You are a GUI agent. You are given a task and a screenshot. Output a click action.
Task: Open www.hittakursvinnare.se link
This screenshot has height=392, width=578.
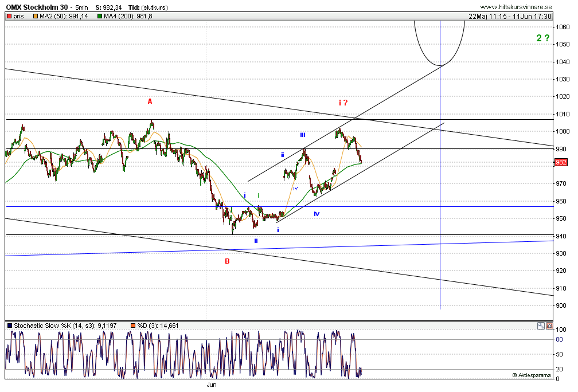coord(515,7)
